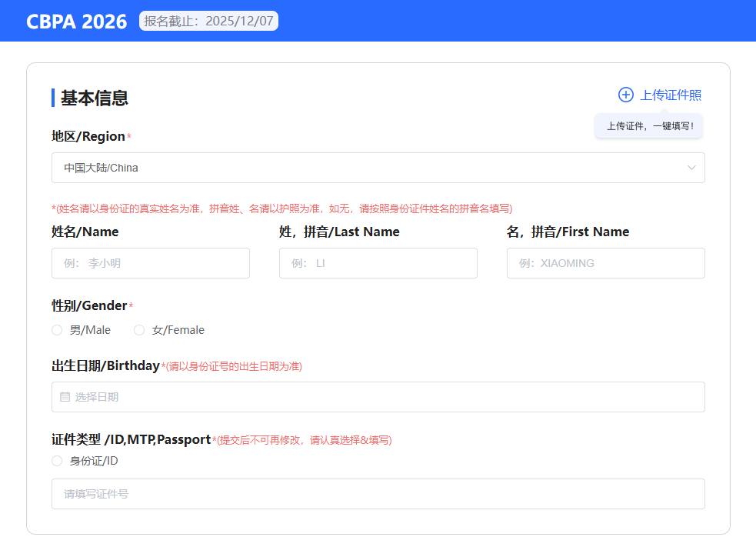Click the 证件类型 /ID,MTP,Passport label
756x547 pixels.
[131, 439]
